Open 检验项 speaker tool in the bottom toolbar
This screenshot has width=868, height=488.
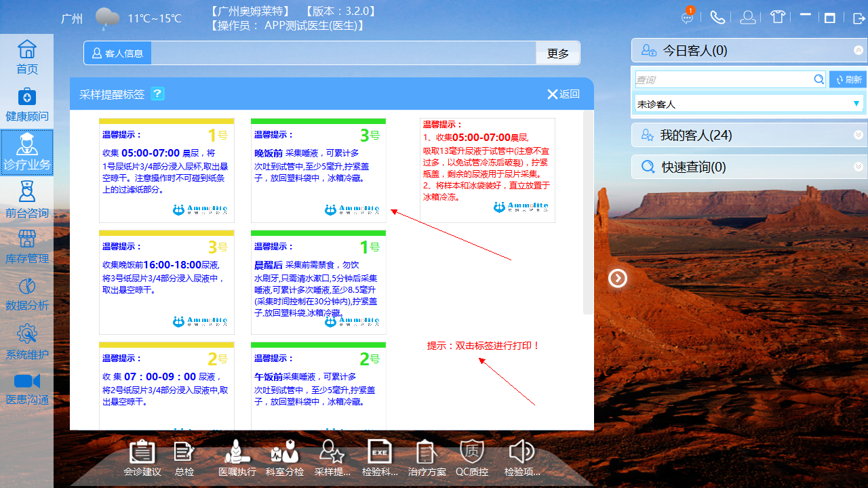coord(522,459)
